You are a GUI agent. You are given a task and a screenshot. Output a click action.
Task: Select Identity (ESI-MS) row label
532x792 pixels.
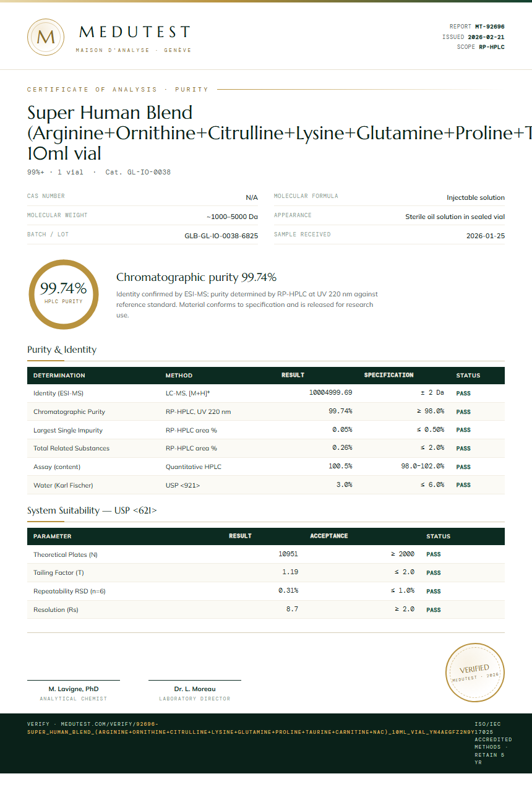point(58,394)
